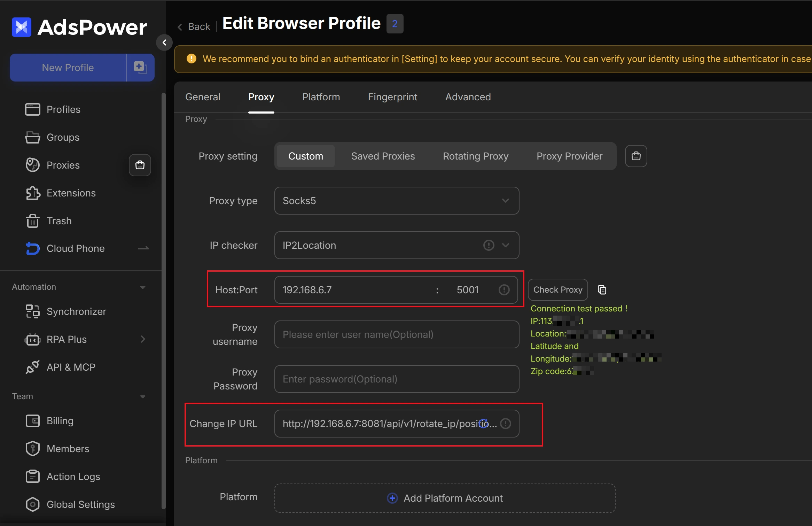Open the Billing wallet icon
The height and width of the screenshot is (526, 812).
pyautogui.click(x=32, y=421)
